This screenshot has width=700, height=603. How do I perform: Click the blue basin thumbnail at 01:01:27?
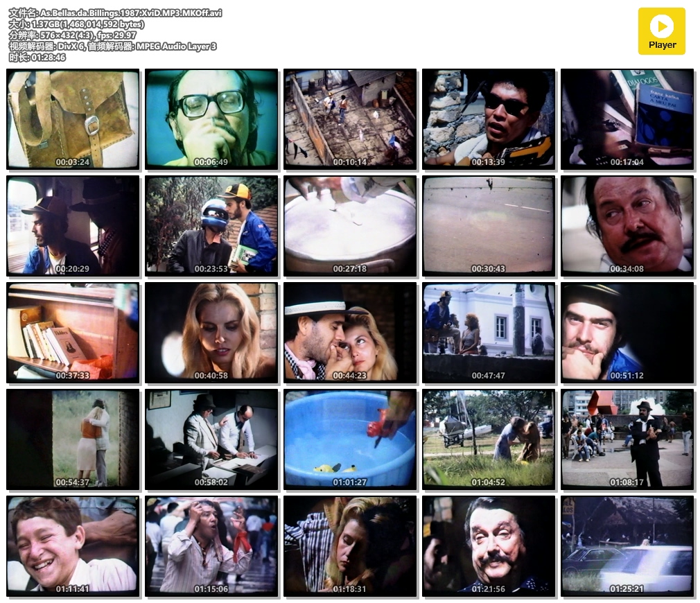(x=350, y=438)
